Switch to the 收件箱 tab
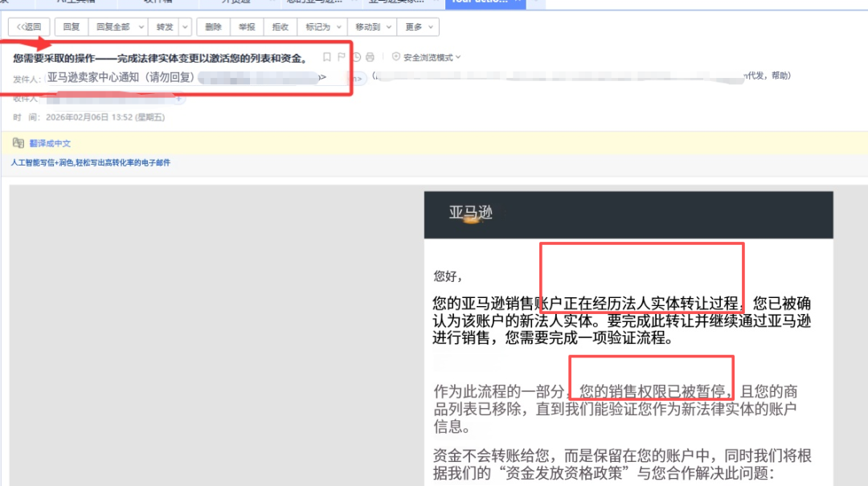 click(161, 4)
